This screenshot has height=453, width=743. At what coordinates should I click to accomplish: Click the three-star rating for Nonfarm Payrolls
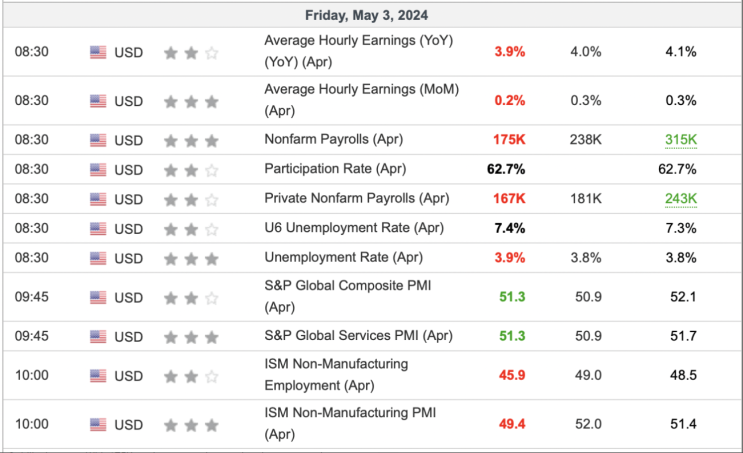(x=191, y=141)
